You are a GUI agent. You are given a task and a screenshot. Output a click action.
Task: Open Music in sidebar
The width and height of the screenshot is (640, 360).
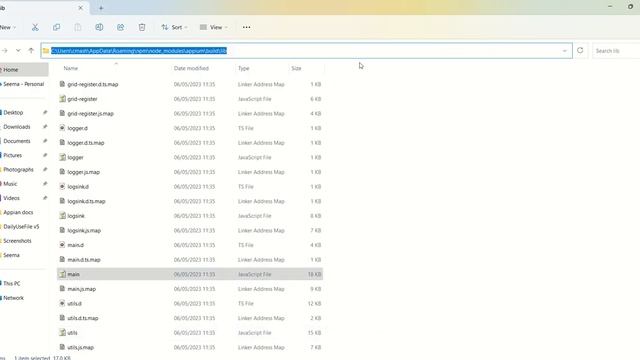(x=10, y=184)
